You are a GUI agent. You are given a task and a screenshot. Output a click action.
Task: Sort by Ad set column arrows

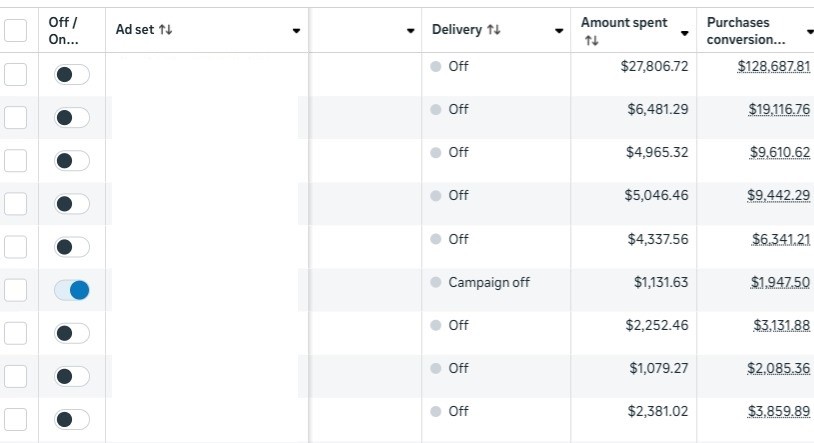[166, 30]
